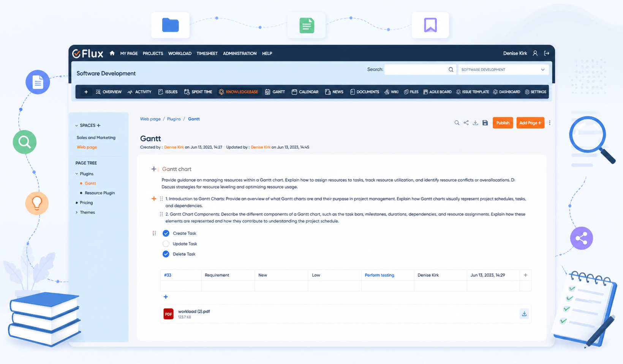Open the DASHBOARD tab
623x364 pixels.
[x=506, y=92]
